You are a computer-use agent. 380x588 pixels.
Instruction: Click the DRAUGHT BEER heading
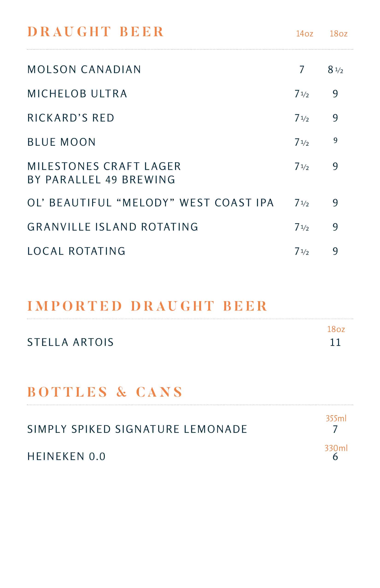(x=96, y=32)
